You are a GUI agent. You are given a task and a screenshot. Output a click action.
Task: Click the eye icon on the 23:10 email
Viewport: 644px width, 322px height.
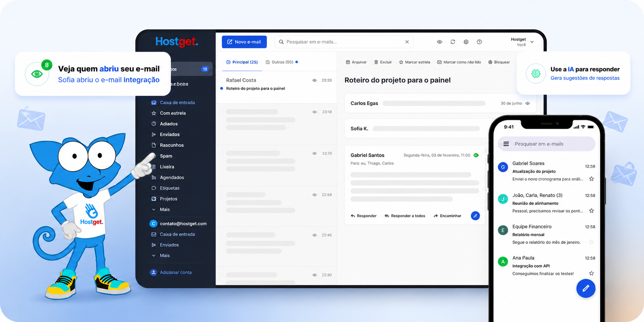[314, 153]
